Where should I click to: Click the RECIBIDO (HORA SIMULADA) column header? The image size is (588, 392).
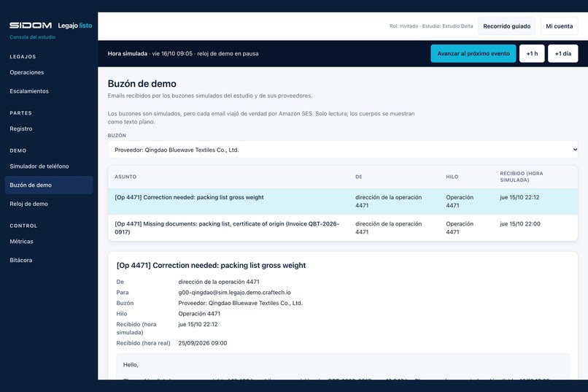522,177
